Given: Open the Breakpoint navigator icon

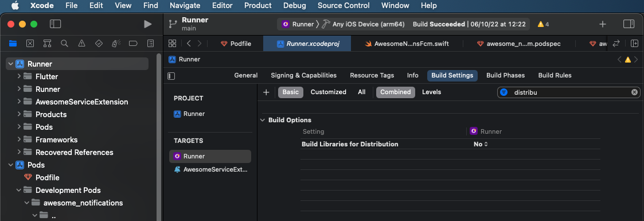Looking at the screenshot, I should [x=133, y=43].
